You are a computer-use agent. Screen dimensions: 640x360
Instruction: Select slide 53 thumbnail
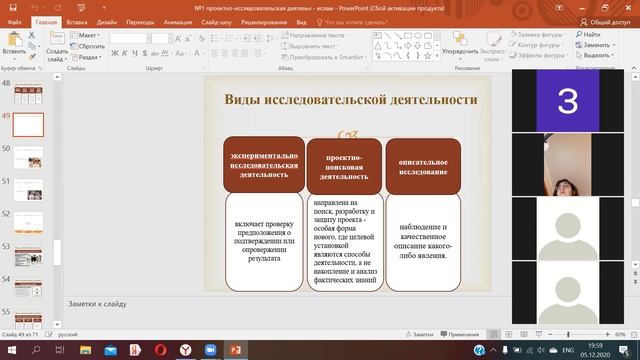28,256
